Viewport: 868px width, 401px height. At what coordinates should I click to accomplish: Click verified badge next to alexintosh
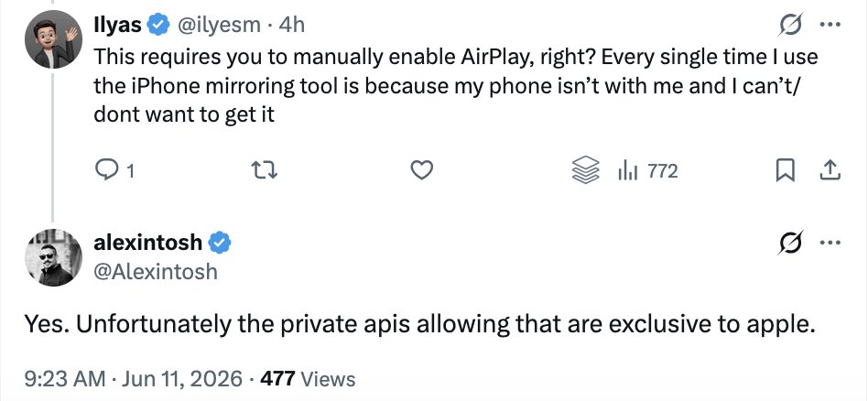tap(221, 243)
